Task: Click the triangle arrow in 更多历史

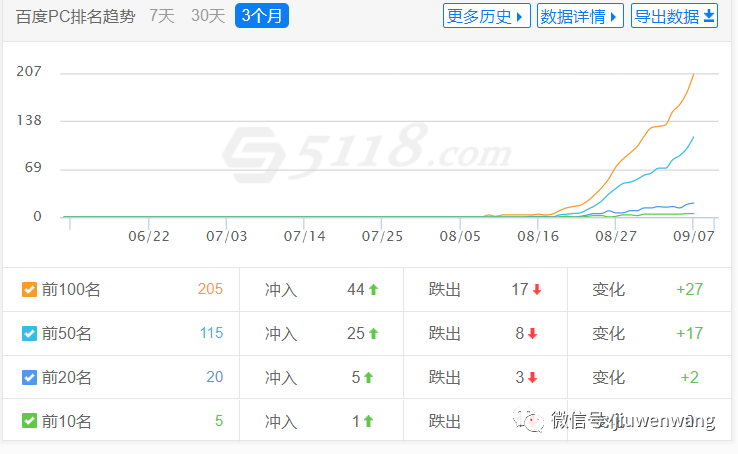Action: pos(520,17)
